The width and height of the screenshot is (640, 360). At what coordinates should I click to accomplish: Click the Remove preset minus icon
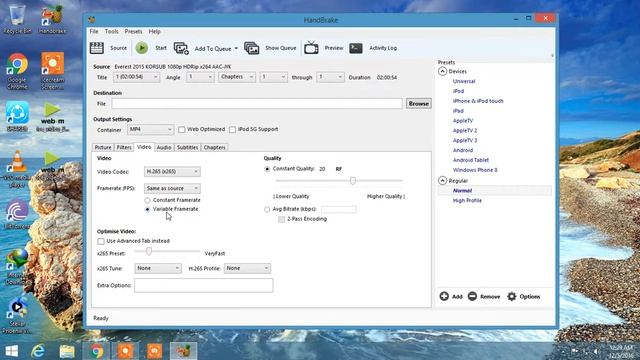tap(472, 296)
